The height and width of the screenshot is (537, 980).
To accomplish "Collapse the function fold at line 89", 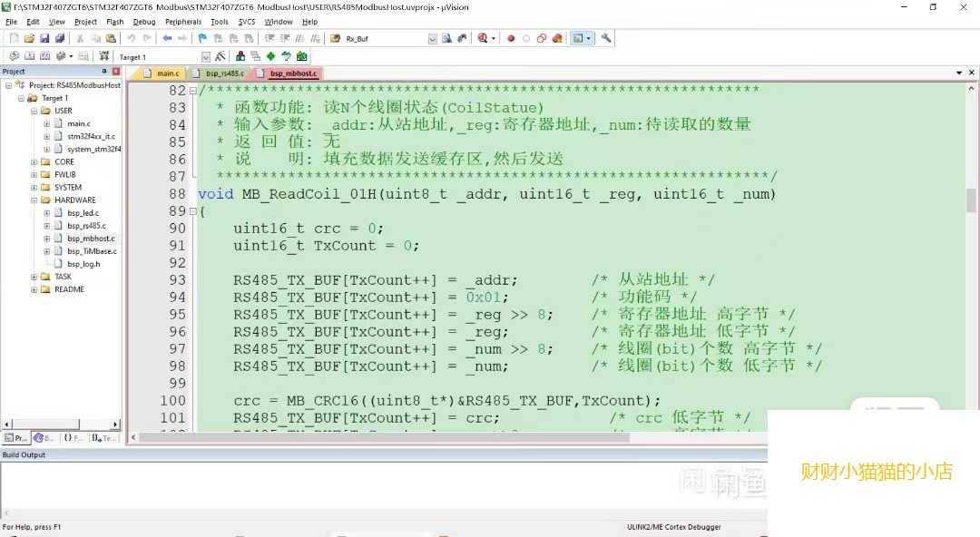I will coord(193,211).
